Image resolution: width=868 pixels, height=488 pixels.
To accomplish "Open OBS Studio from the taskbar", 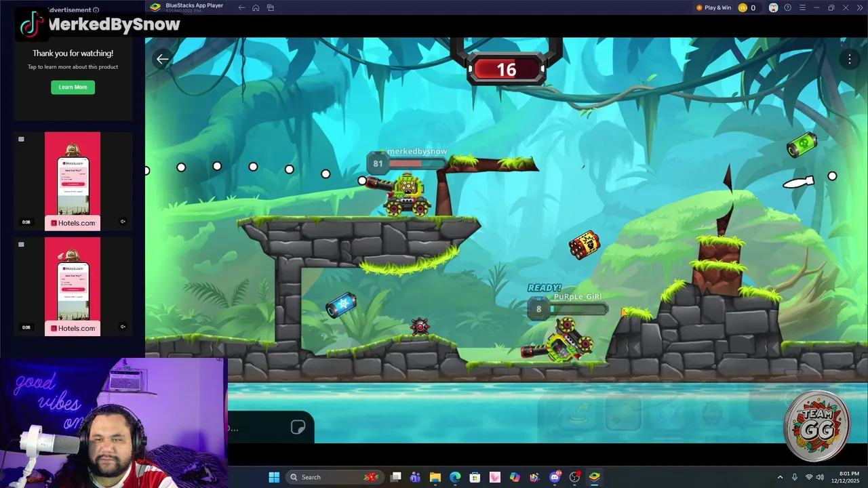I will (574, 477).
